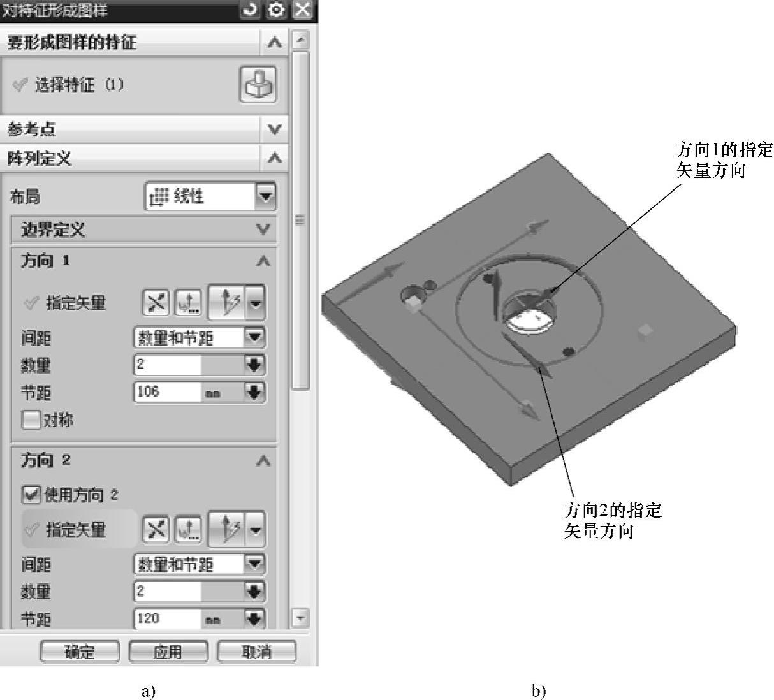Image resolution: width=774 pixels, height=700 pixels.
Task: Expand the 边界定义 section
Action: click(144, 230)
